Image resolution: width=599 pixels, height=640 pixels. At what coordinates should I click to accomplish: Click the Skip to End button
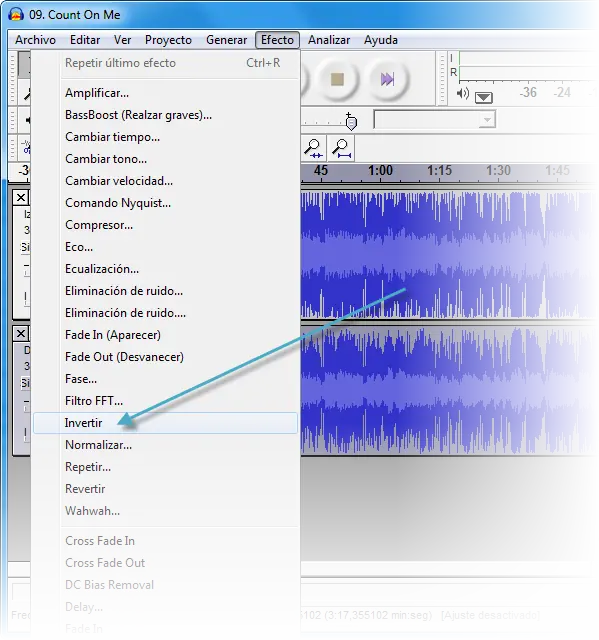pos(387,79)
